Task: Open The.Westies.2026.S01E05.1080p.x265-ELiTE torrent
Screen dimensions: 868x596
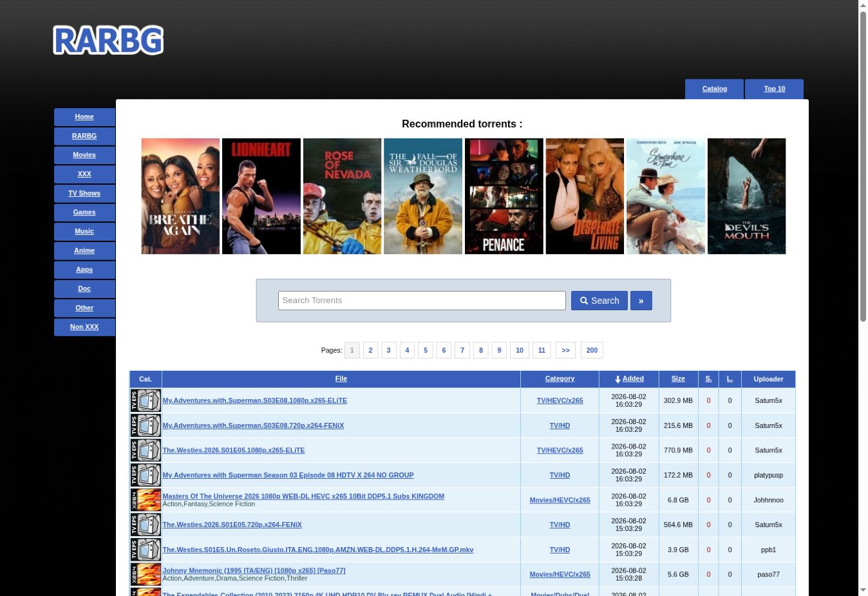Action: point(234,451)
